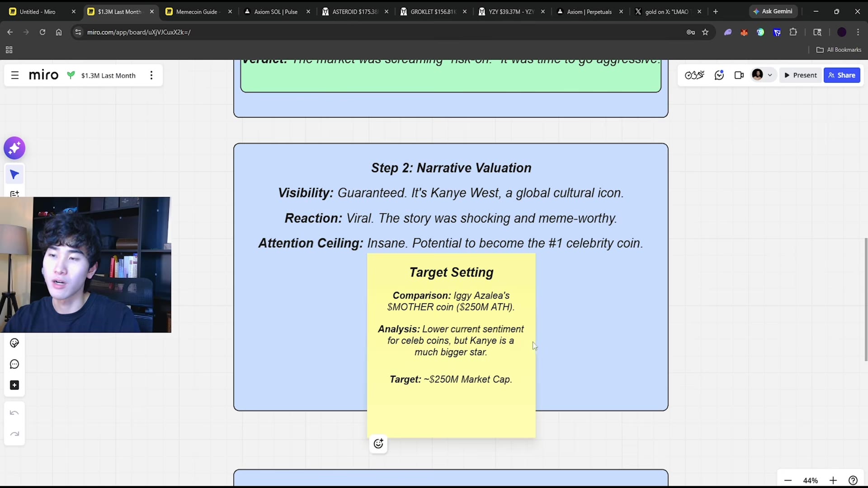Redo the last board action

click(14, 434)
